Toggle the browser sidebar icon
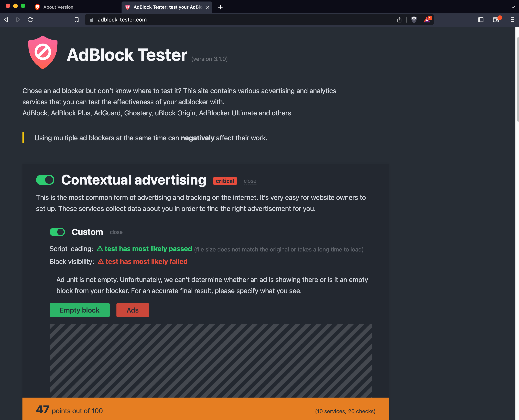The width and height of the screenshot is (519, 420). click(x=481, y=20)
